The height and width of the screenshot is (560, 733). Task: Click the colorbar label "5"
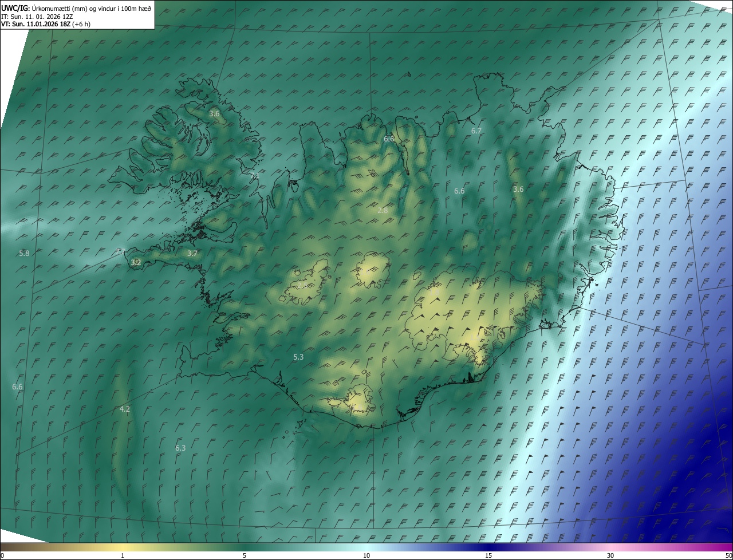(x=245, y=556)
